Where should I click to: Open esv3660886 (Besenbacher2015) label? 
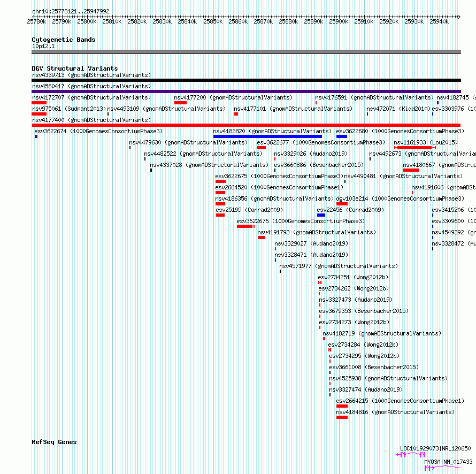(x=319, y=165)
